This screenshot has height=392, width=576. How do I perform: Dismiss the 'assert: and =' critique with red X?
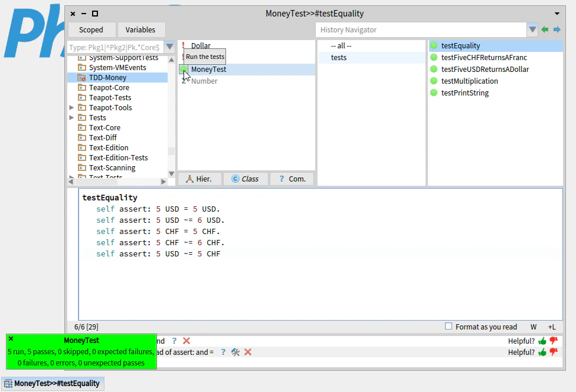248,352
